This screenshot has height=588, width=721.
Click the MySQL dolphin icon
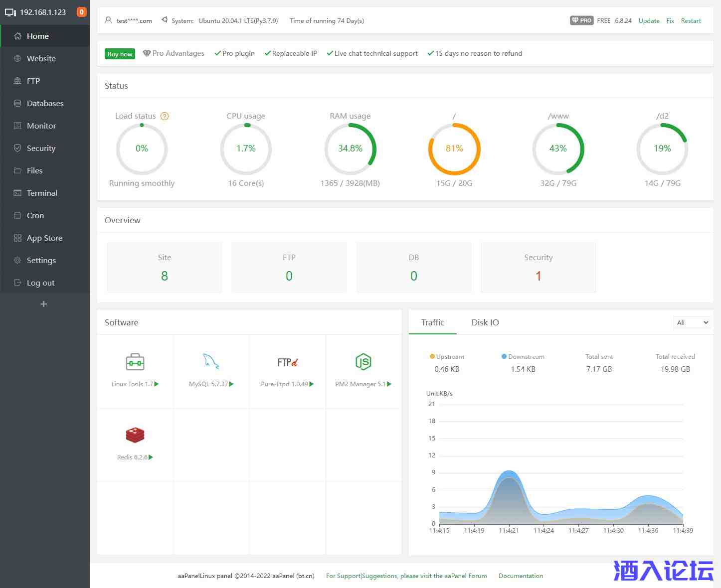(211, 362)
